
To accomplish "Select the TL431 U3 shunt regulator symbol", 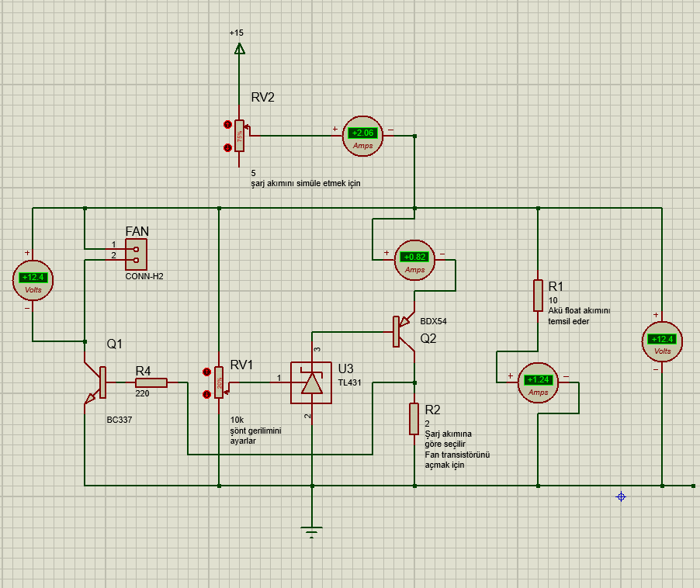I will coord(311,382).
